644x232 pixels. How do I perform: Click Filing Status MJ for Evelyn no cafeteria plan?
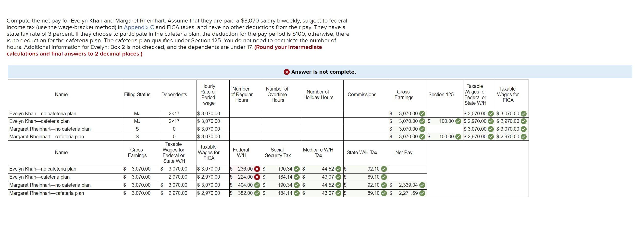(137, 114)
